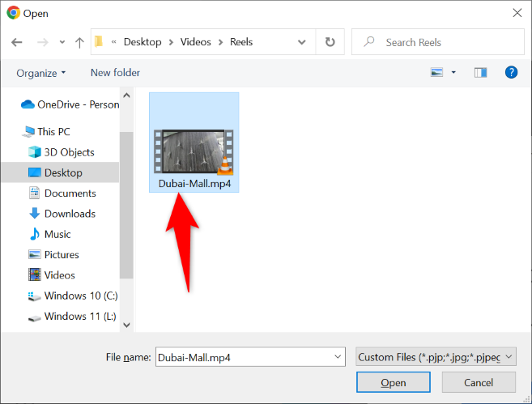Viewport: 532px width, 404px height.
Task: Open the help button
Action: [x=511, y=72]
